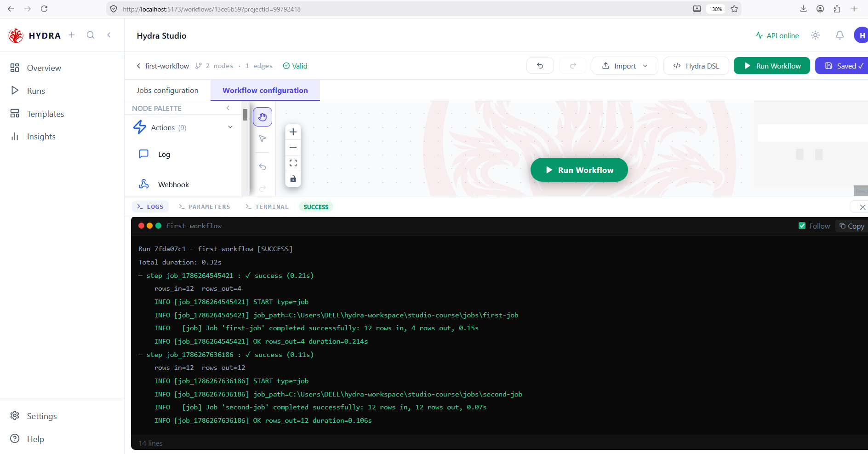The image size is (868, 454).
Task: Select the Log action node
Action: coord(164,155)
